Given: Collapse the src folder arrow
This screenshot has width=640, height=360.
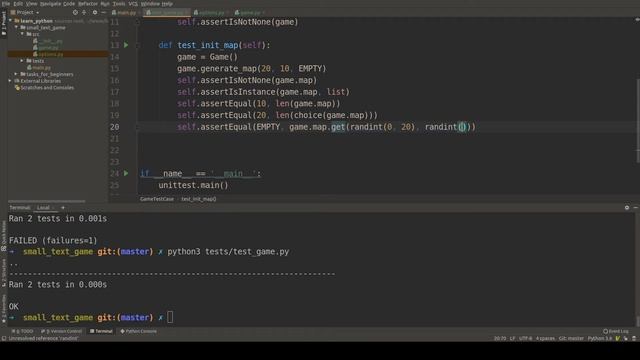Looking at the screenshot, I should coord(22,34).
